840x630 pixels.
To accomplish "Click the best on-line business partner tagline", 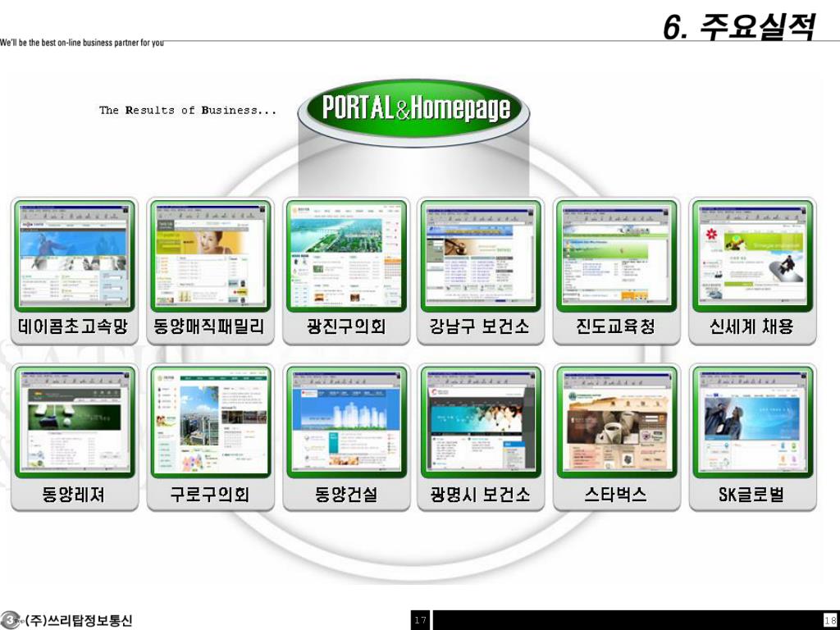I will click(82, 43).
